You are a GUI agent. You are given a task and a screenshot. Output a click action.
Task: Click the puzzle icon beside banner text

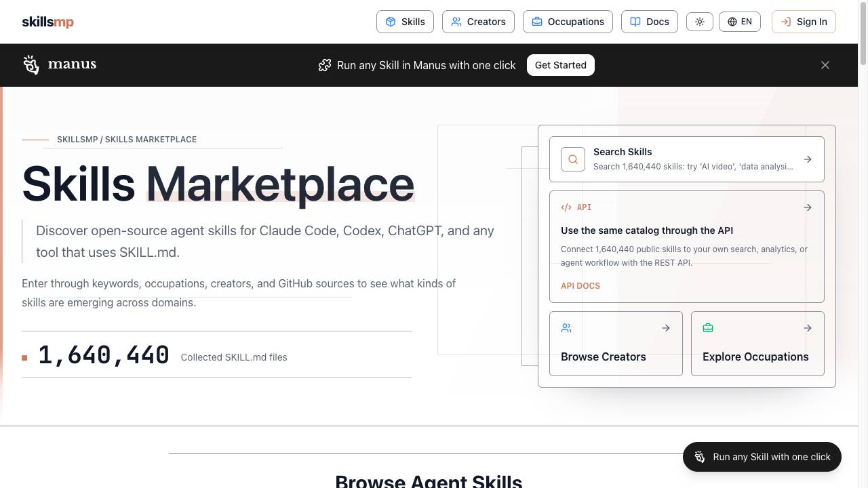(x=325, y=65)
